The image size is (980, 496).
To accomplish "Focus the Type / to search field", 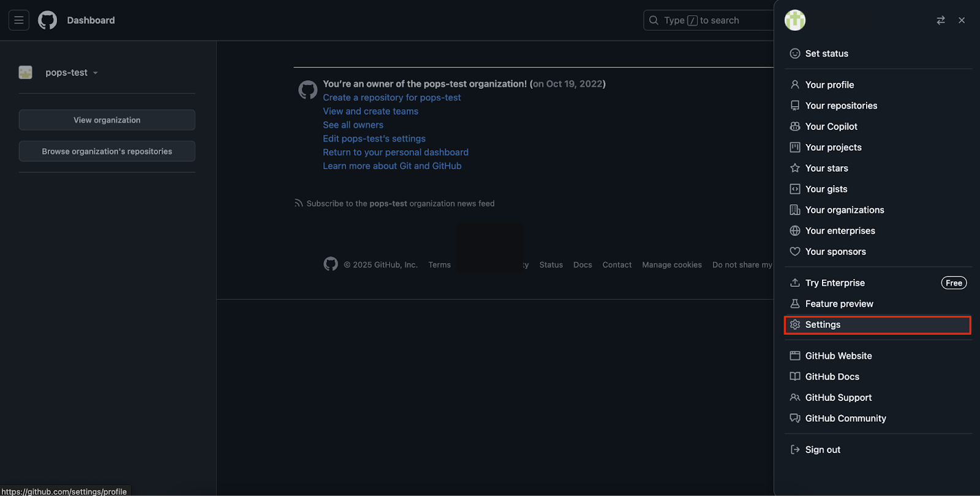I will point(709,20).
